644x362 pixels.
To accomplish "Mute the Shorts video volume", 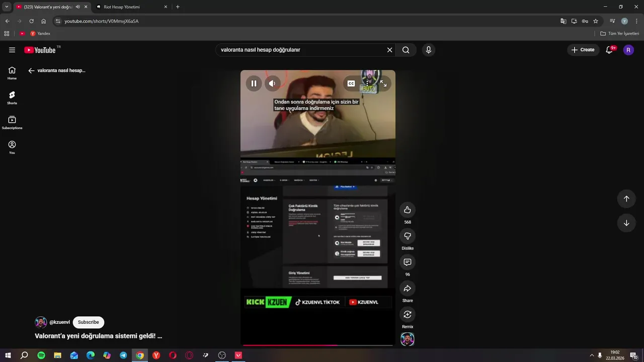I will click(272, 83).
